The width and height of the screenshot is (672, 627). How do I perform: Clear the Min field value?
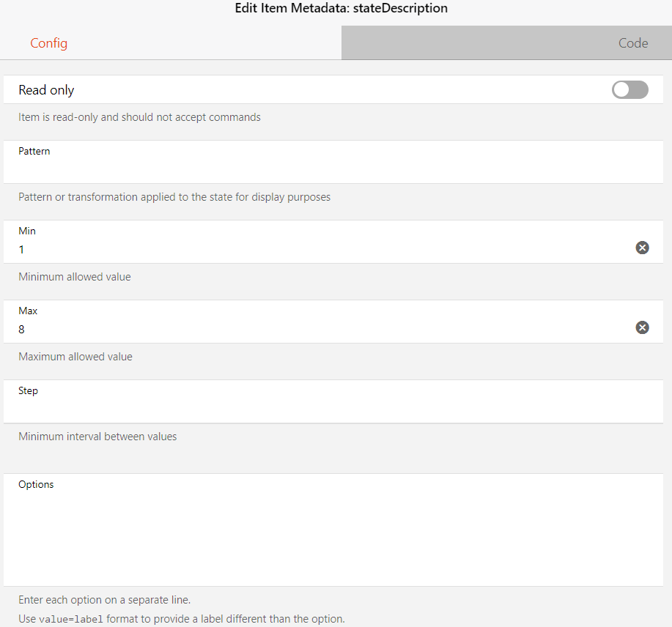click(x=642, y=248)
